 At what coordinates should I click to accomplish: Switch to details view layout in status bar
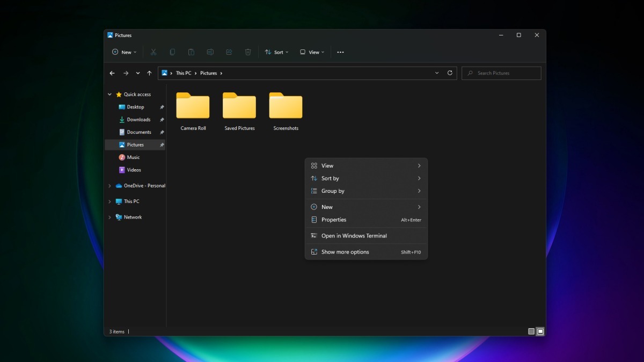click(531, 331)
